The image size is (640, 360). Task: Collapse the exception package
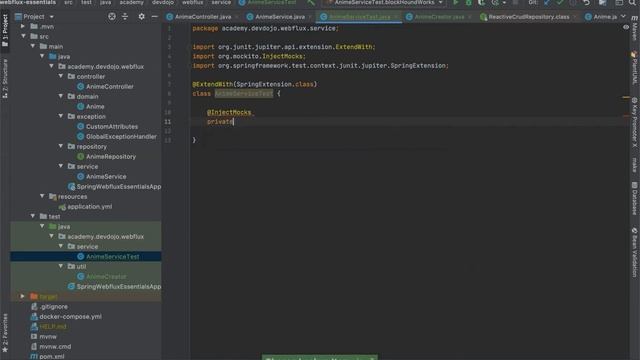61,116
